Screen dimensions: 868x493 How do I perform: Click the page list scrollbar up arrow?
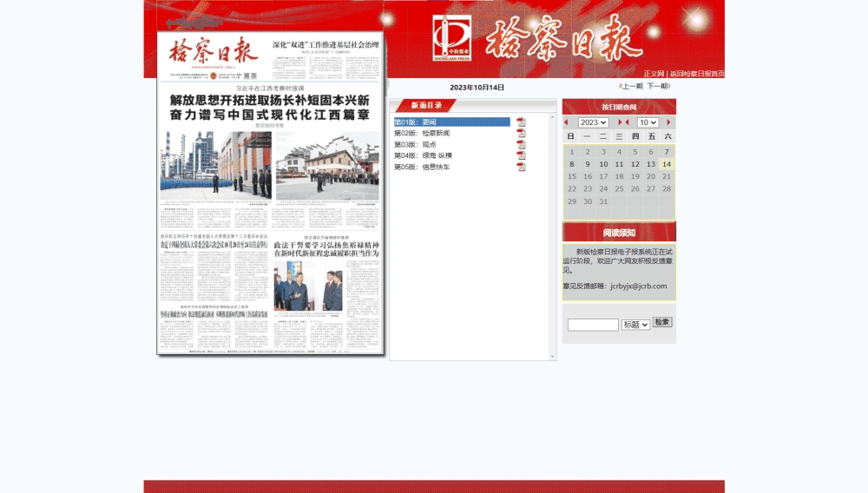[552, 117]
